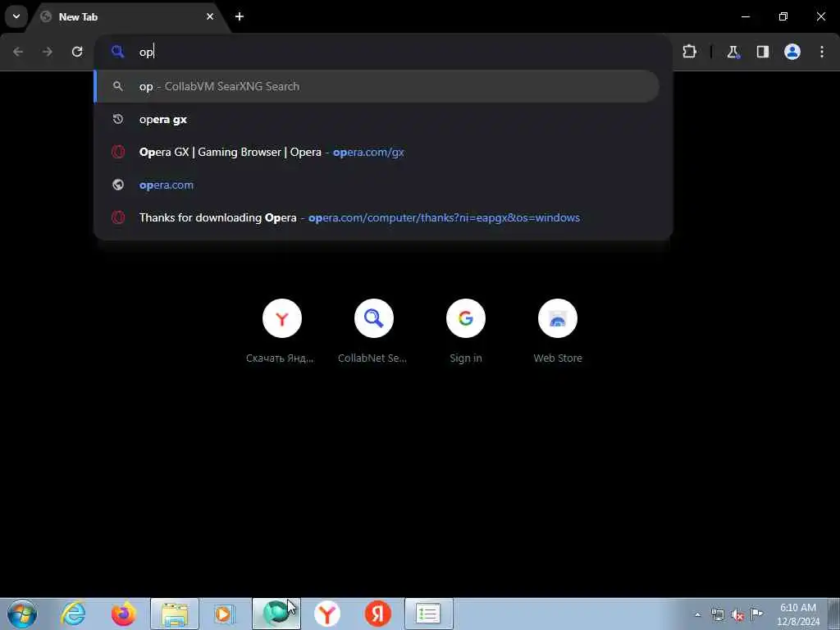The width and height of the screenshot is (840, 630).
Task: Click the muted volume tray icon
Action: (x=737, y=614)
